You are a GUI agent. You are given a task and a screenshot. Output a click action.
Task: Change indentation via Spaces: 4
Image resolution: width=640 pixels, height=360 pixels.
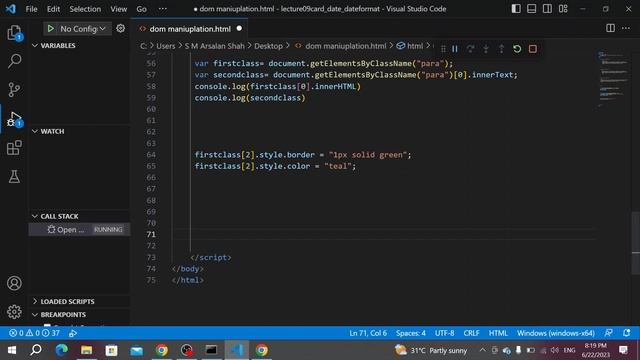[411, 333]
